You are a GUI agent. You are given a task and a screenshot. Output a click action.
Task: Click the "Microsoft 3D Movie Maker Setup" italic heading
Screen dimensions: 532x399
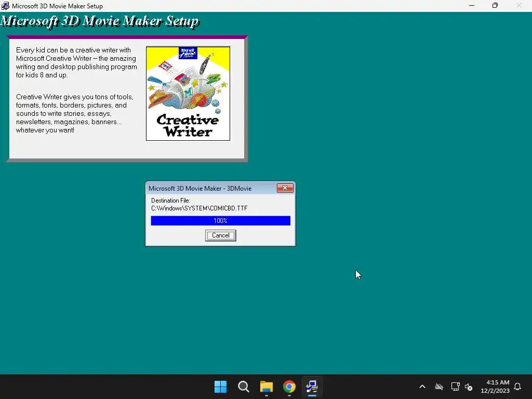[x=100, y=21]
